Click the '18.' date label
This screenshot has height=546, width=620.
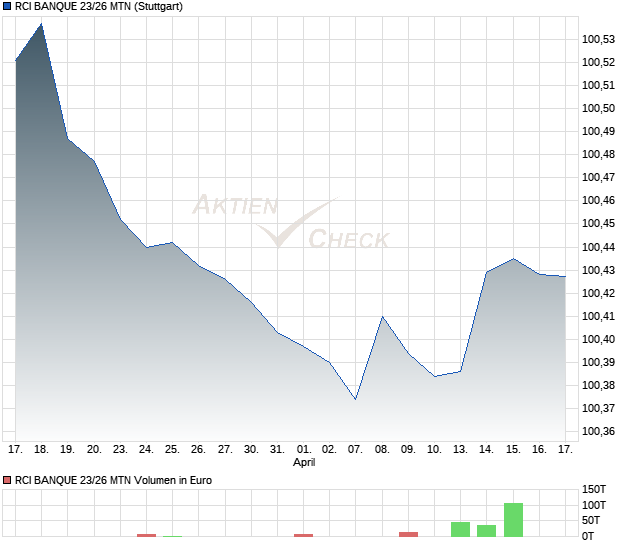[x=42, y=450]
